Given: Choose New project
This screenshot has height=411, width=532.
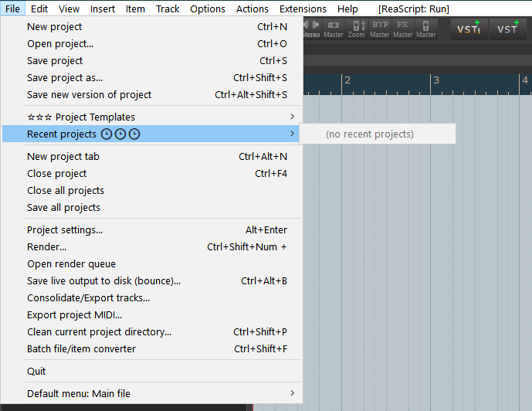Looking at the screenshot, I should pos(151,26).
